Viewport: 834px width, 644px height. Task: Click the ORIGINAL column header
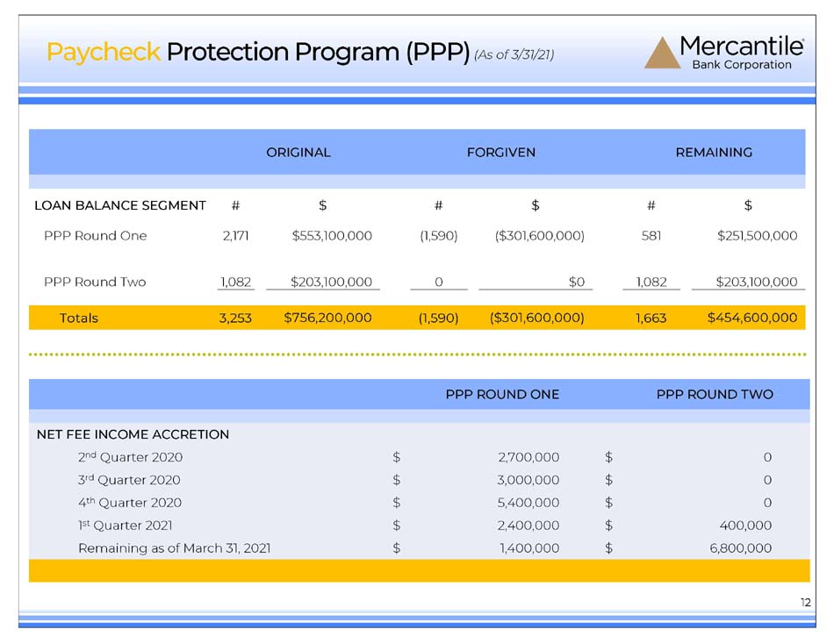[x=298, y=153]
